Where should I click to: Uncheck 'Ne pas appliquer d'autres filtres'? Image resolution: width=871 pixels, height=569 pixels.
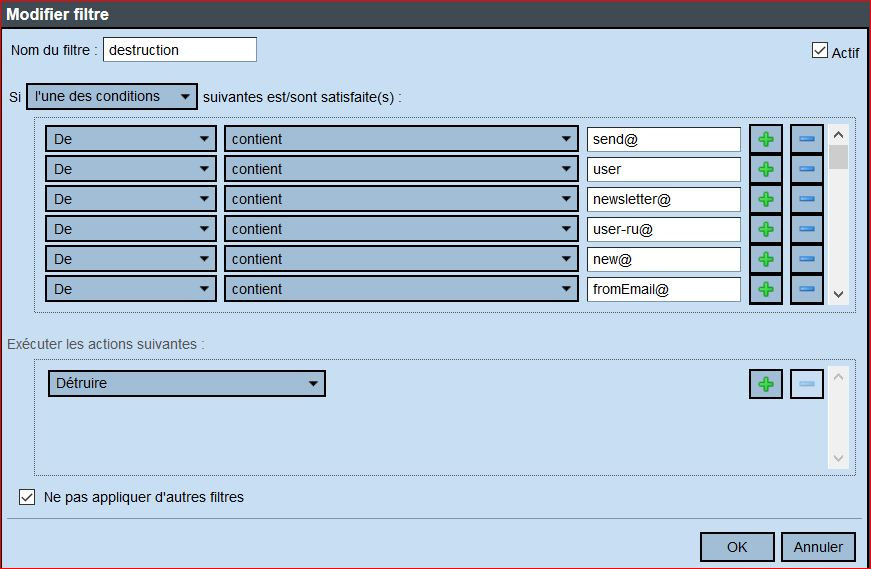pyautogui.click(x=27, y=497)
